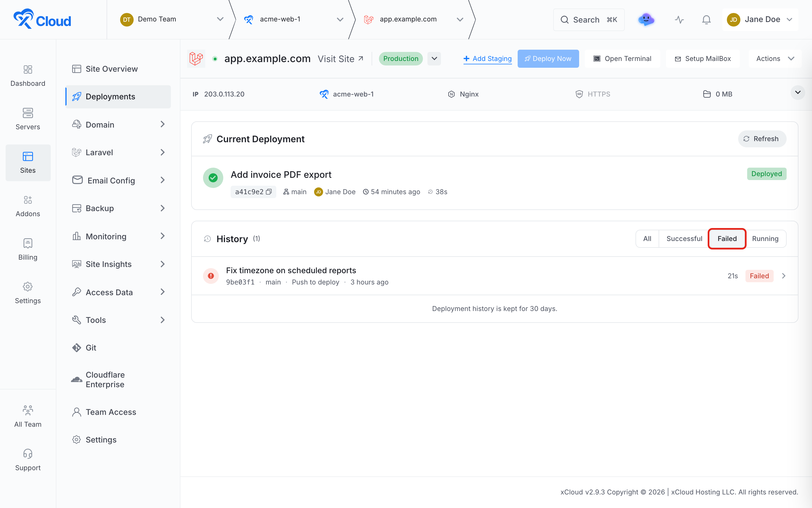The width and height of the screenshot is (812, 508).
Task: Open the failed Fix timezone deployment row
Action: (x=495, y=276)
